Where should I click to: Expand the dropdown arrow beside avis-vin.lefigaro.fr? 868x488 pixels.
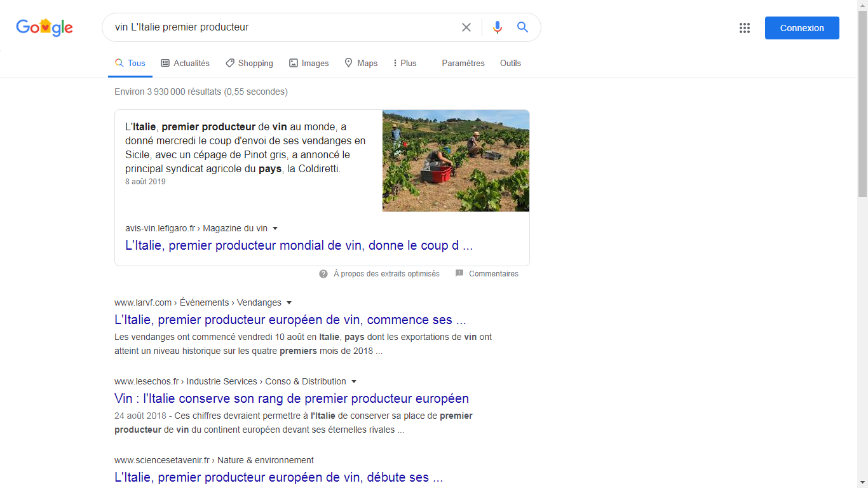click(275, 228)
